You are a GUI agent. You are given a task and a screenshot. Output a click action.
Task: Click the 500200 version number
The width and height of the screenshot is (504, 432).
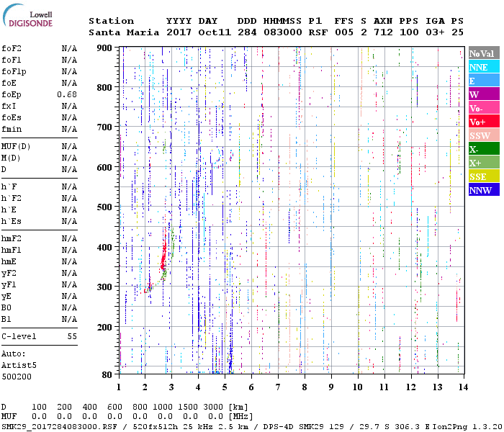coord(17,377)
